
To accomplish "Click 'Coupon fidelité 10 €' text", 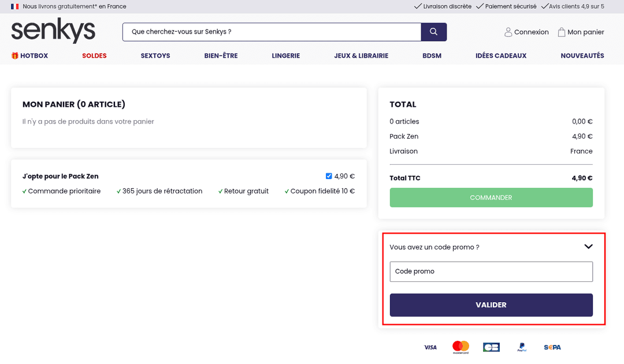I will pos(322,191).
